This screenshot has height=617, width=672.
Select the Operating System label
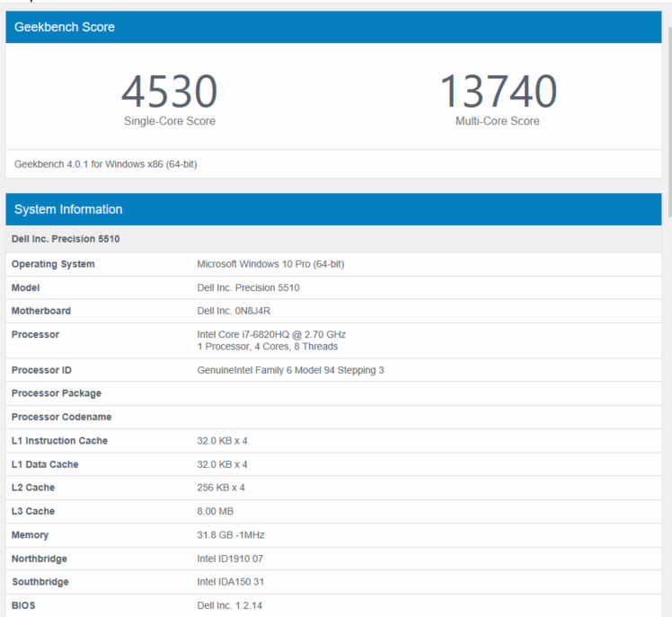point(53,264)
